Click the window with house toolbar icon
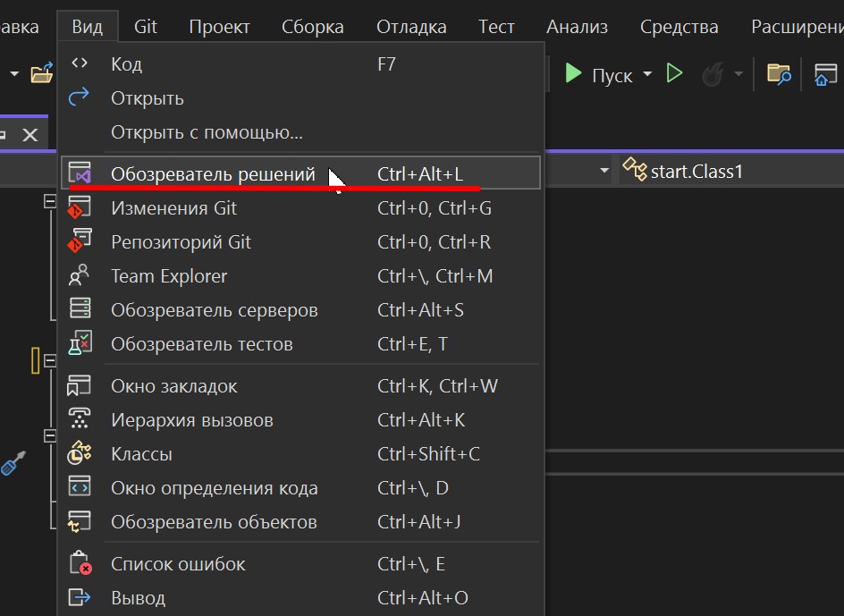Viewport: 844px width, 616px height. point(826,74)
